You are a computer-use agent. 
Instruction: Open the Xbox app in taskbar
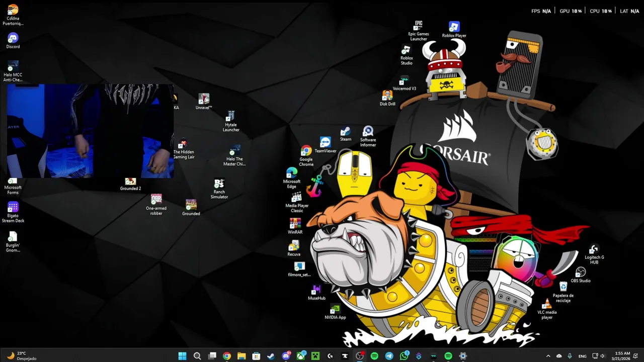pyautogui.click(x=300, y=356)
